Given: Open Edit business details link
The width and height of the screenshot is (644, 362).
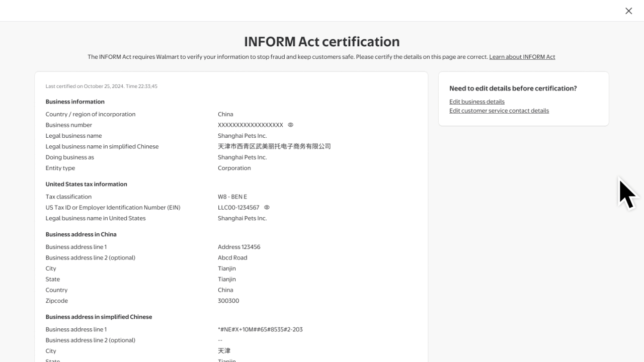Looking at the screenshot, I should pos(477,102).
